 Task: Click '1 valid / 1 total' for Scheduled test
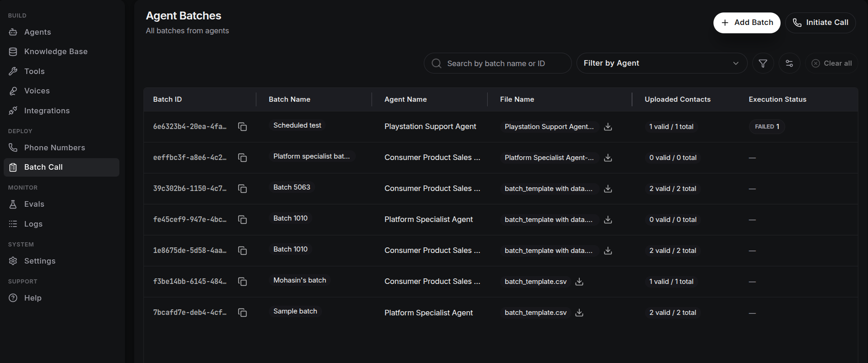tap(671, 127)
